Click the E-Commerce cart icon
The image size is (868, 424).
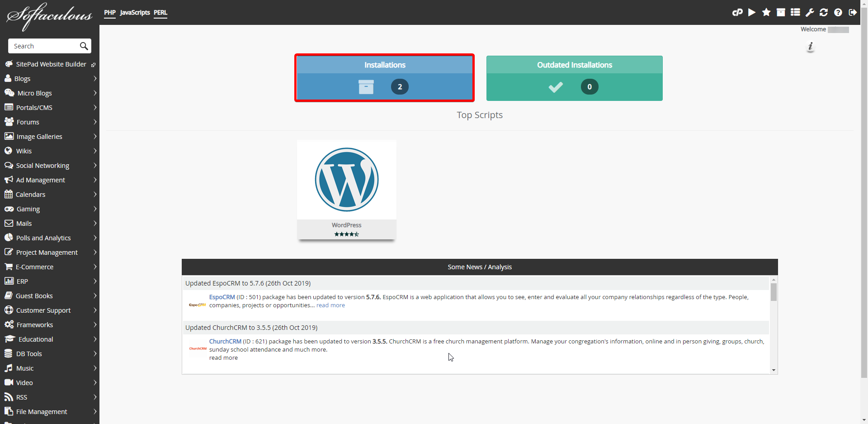tap(9, 267)
